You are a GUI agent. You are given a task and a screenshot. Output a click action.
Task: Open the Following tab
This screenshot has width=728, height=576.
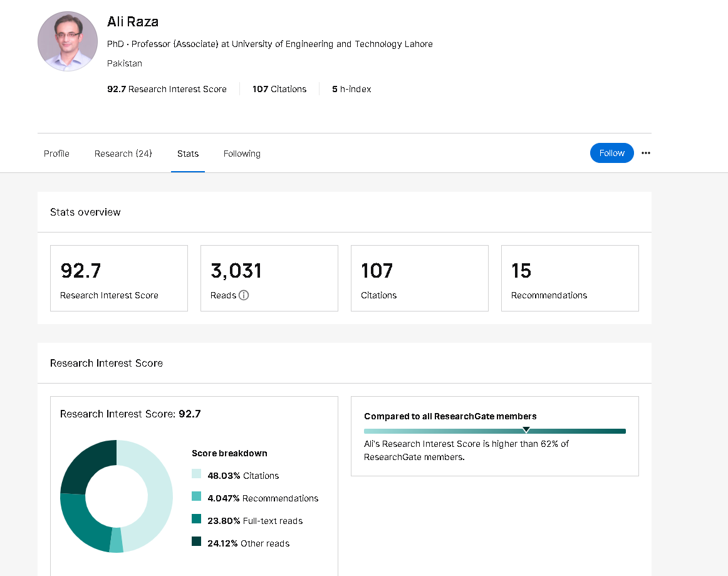(x=242, y=154)
